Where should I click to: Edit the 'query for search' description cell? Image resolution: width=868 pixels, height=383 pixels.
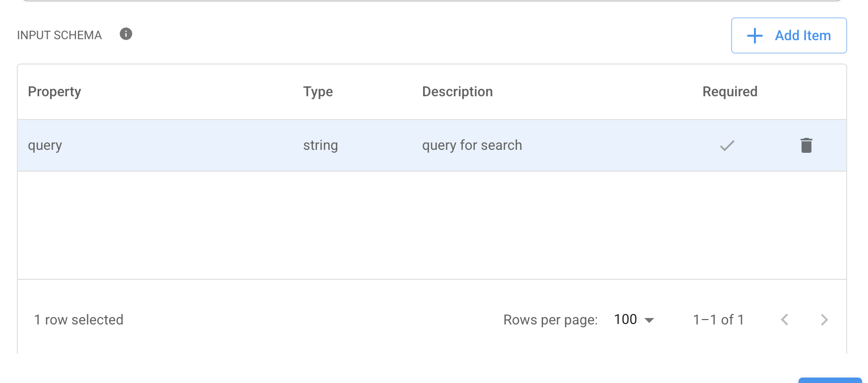472,145
